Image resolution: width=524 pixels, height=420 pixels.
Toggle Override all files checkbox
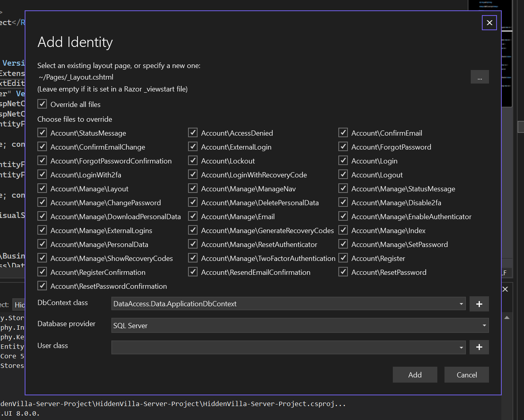(x=42, y=104)
